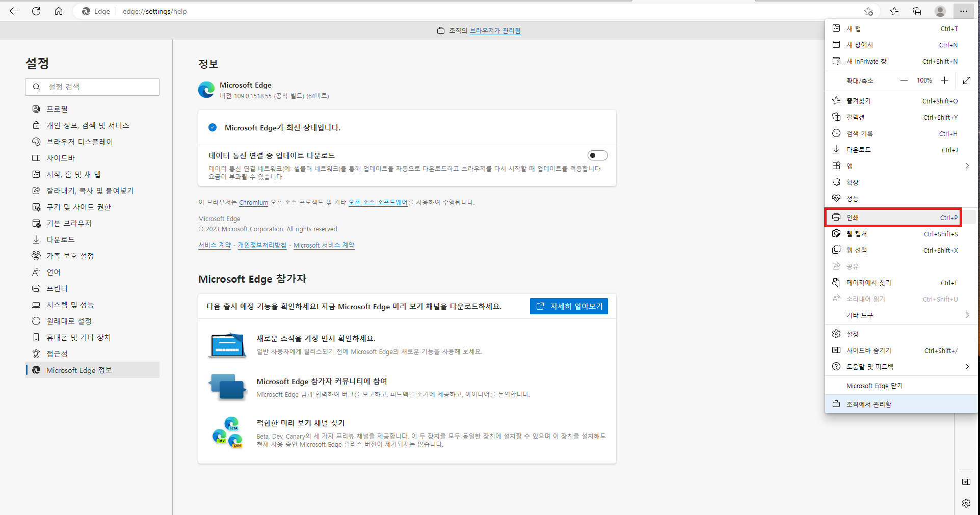
Task: Open 성능 menu item
Action: (900, 199)
